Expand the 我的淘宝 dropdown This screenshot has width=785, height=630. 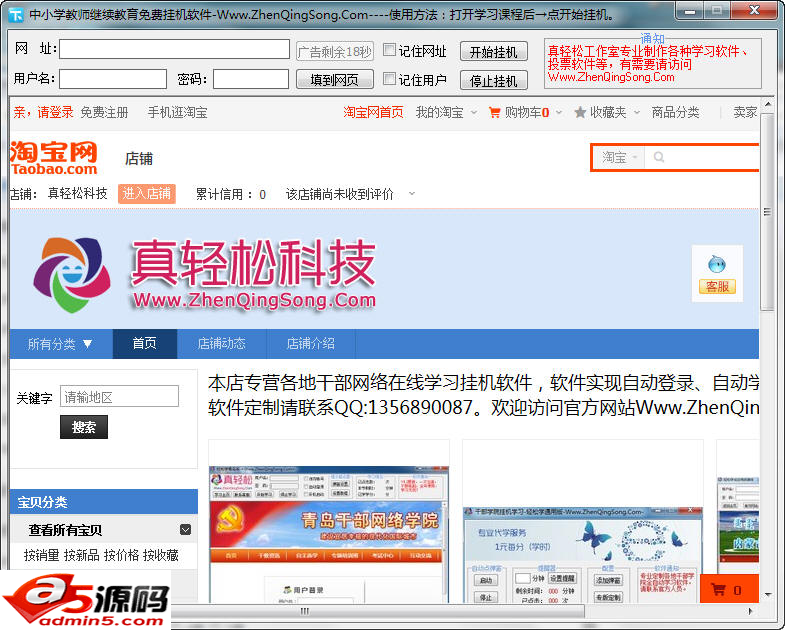click(x=474, y=113)
